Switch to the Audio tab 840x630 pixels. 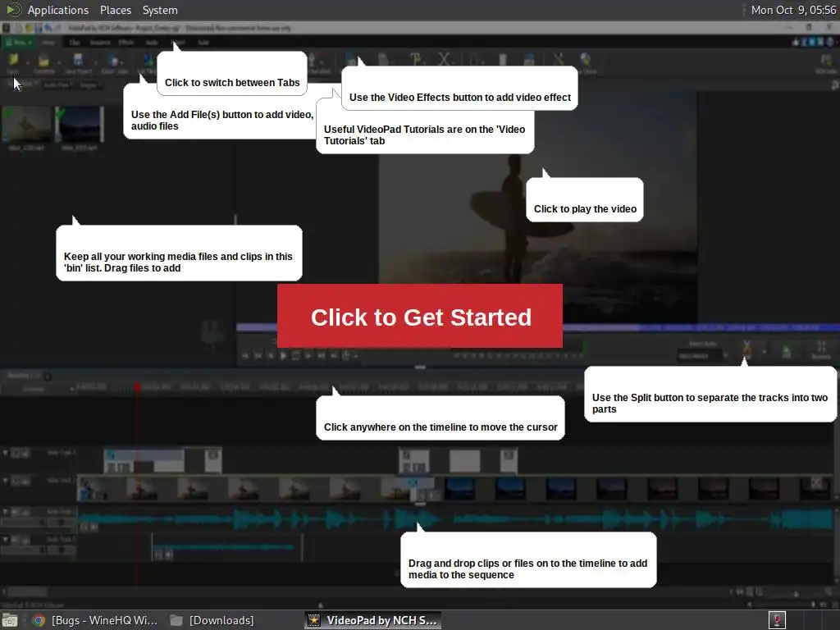click(x=152, y=43)
